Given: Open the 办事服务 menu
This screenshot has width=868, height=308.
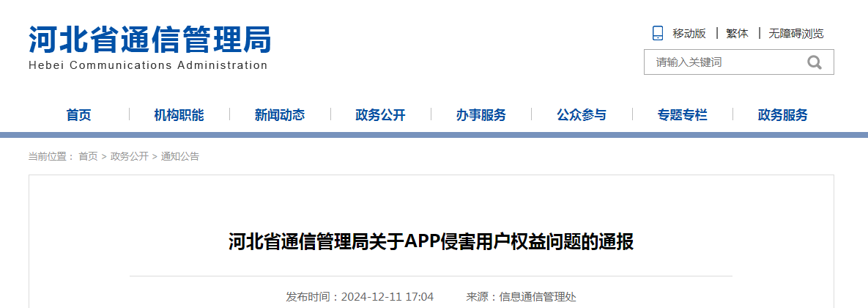Looking at the screenshot, I should pos(481,115).
